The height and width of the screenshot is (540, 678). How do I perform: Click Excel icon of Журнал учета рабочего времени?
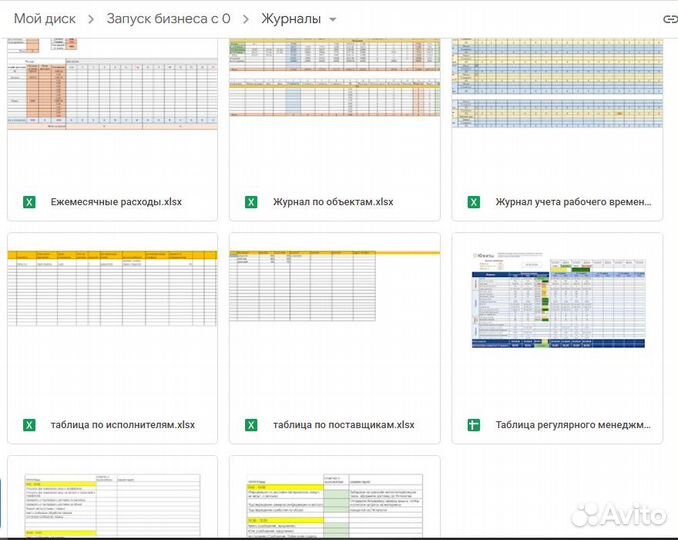pos(474,202)
